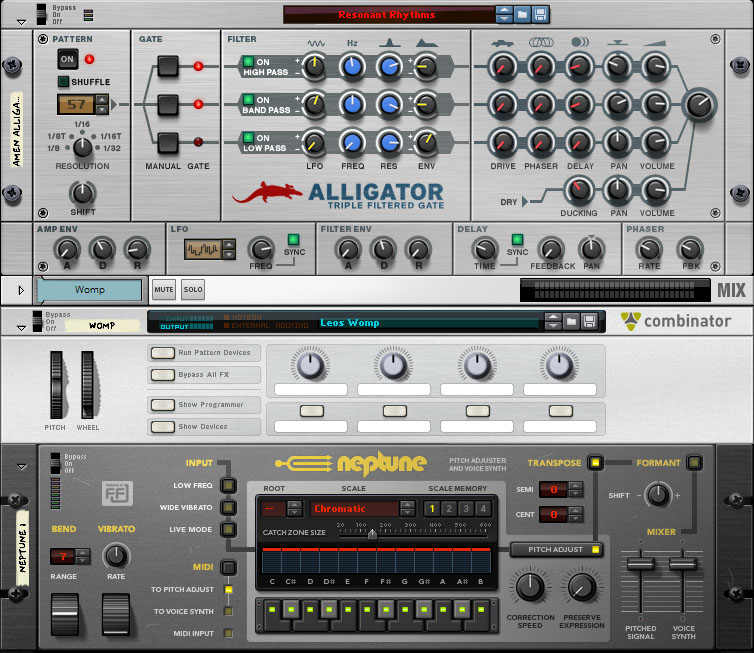
Task: Toggle Neptune LOW FREQ input button
Action: [x=228, y=485]
